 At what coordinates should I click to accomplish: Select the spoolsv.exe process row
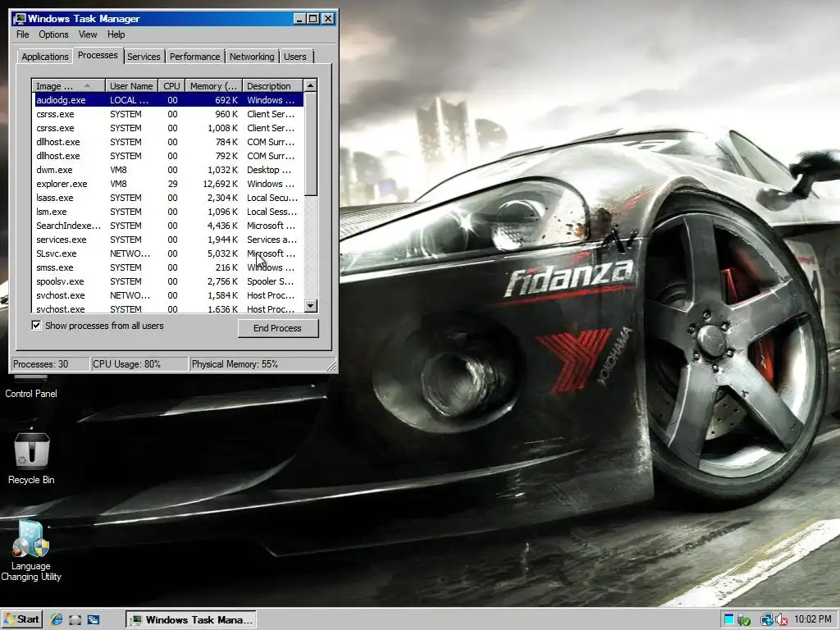[167, 281]
